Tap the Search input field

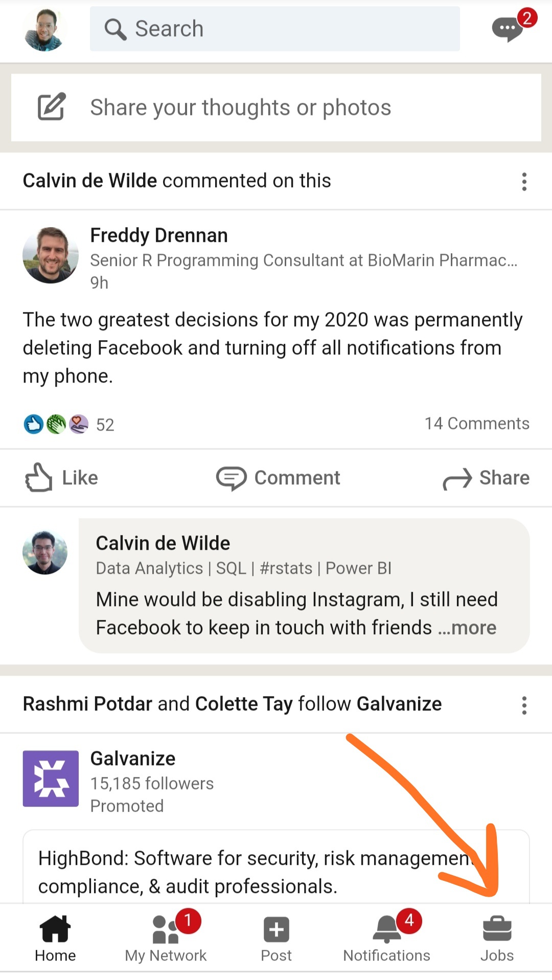click(275, 29)
